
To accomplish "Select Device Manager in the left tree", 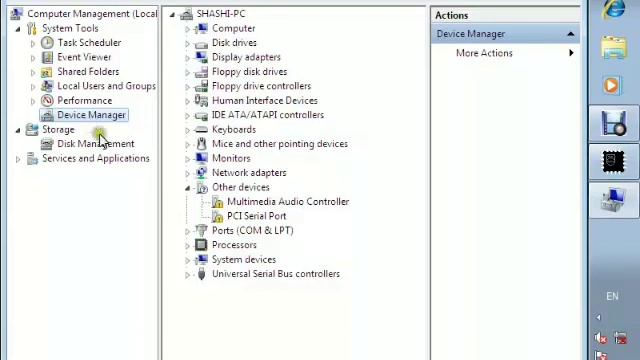I will pyautogui.click(x=91, y=115).
